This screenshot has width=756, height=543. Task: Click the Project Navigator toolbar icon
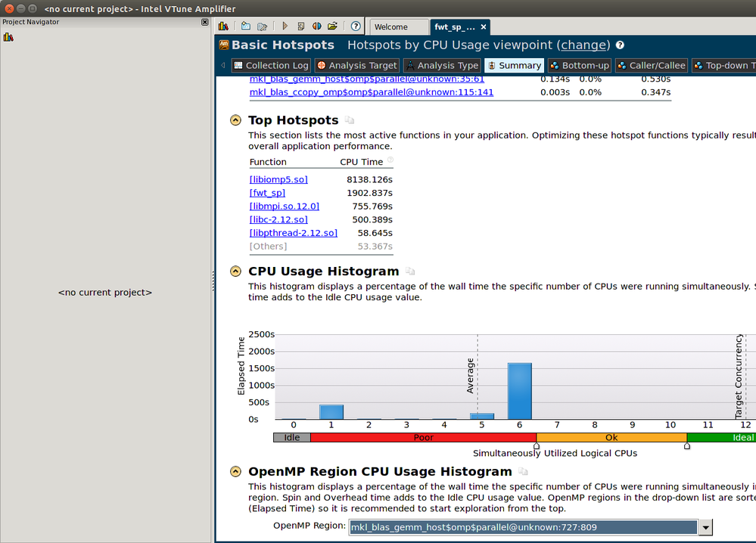[x=223, y=26]
